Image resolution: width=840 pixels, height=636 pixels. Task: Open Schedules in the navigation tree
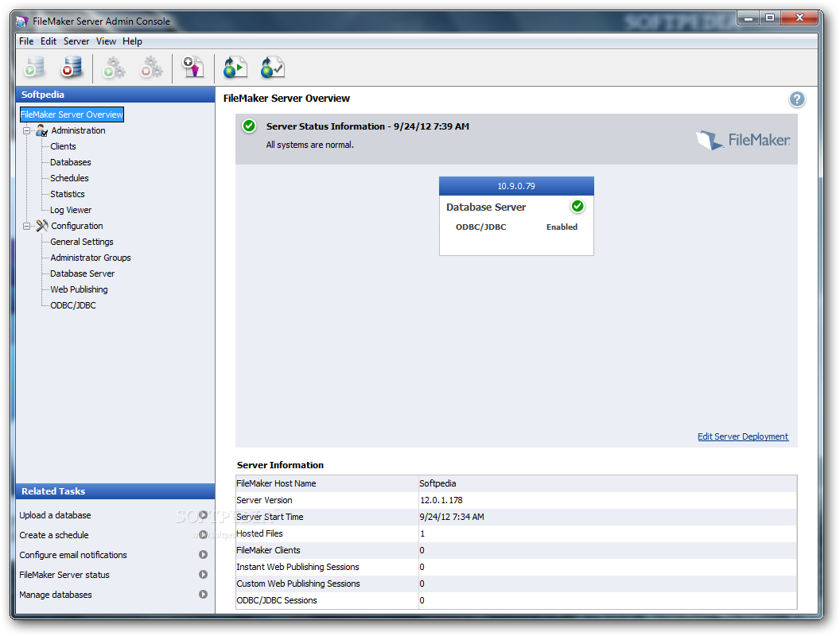pyautogui.click(x=70, y=178)
